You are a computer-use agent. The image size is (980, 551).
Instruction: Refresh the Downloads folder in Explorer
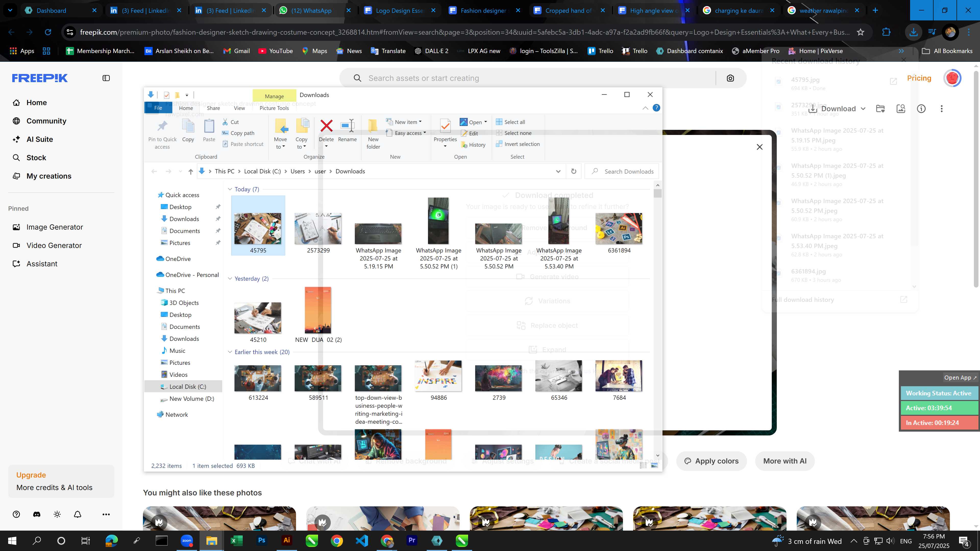click(574, 171)
